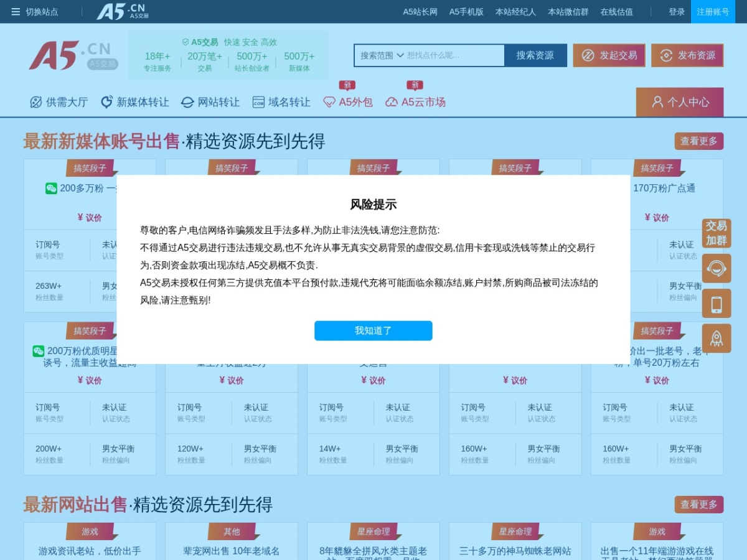The width and height of the screenshot is (747, 560).
Task: Click the 我知道了 button
Action: coord(374,331)
